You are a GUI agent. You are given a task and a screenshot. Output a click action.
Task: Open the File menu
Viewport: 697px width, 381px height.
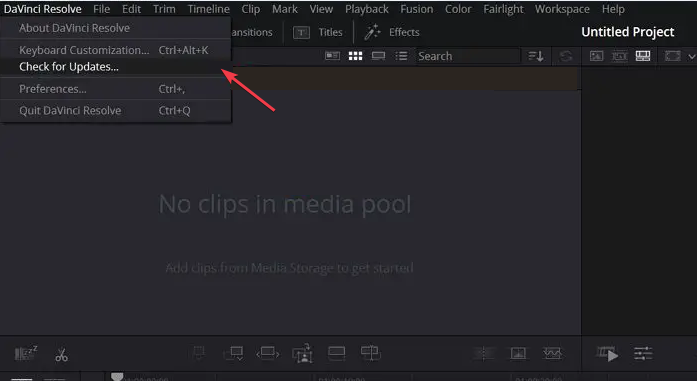coord(101,9)
